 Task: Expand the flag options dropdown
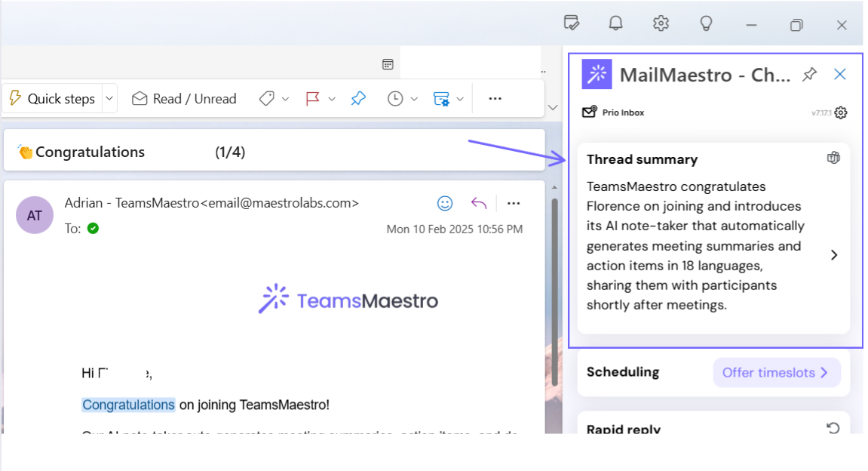(332, 99)
